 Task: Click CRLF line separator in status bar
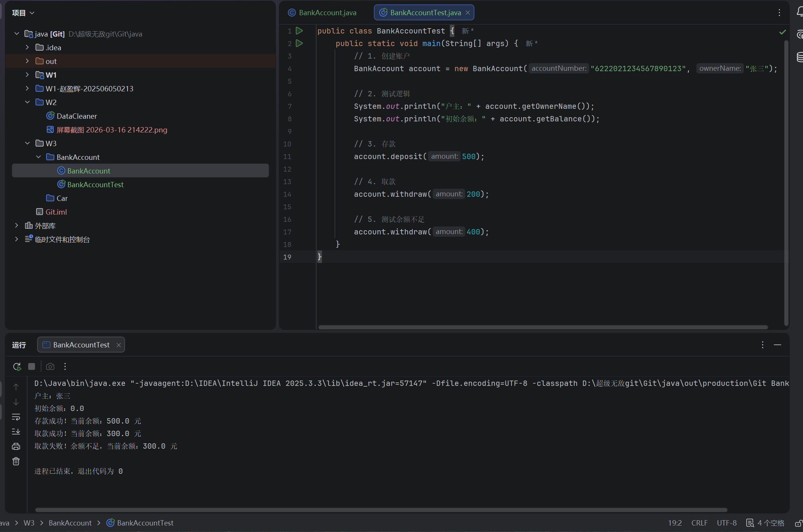point(699,523)
